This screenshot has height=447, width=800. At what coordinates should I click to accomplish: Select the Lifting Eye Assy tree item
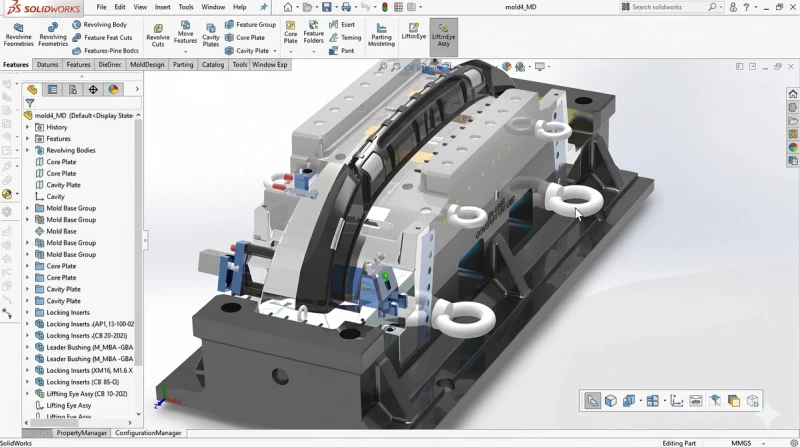[x=69, y=406]
